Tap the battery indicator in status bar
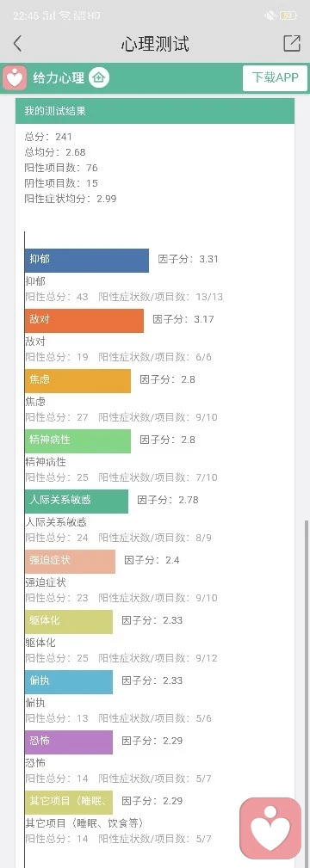Viewport: 310px width, 868px height. click(288, 15)
